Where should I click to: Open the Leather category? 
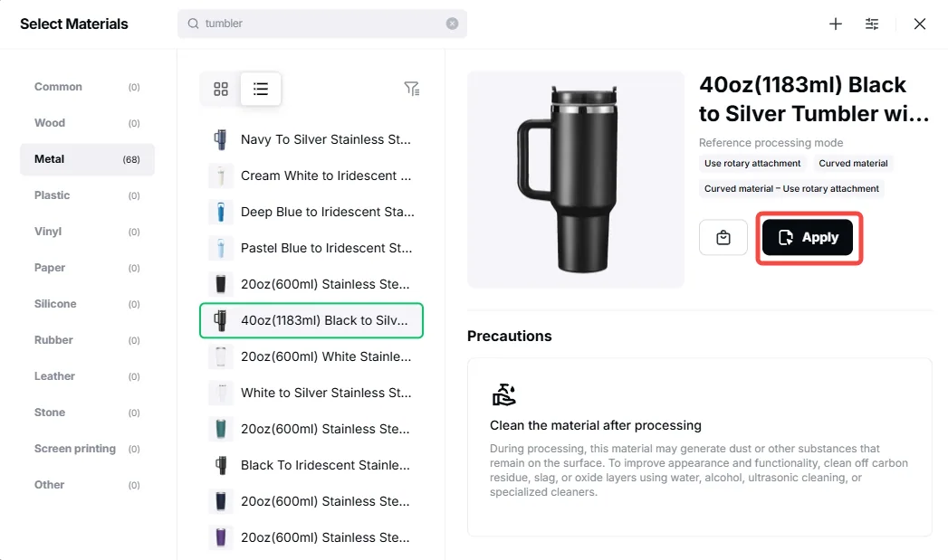click(87, 376)
